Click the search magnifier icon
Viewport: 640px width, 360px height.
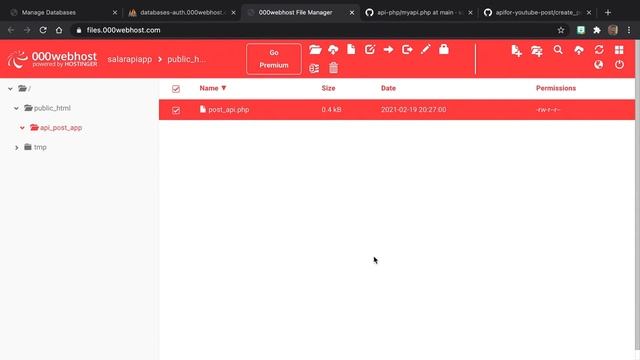point(558,50)
